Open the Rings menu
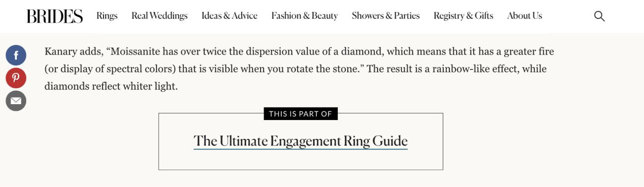The height and width of the screenshot is (187, 644). click(107, 16)
